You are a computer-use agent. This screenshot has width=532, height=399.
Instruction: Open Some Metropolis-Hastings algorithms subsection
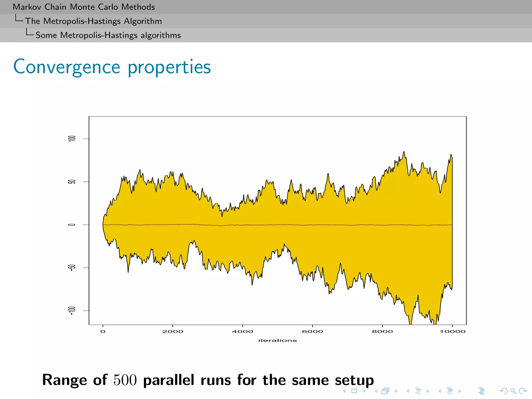pyautogui.click(x=108, y=35)
